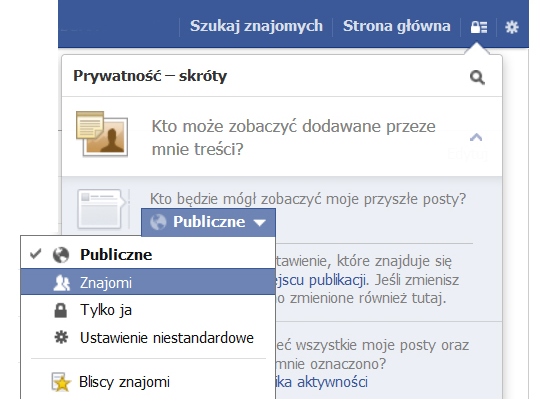This screenshot has height=399, width=546.
Task: Click the search magnifier in Prywatność panel
Action: 477,77
